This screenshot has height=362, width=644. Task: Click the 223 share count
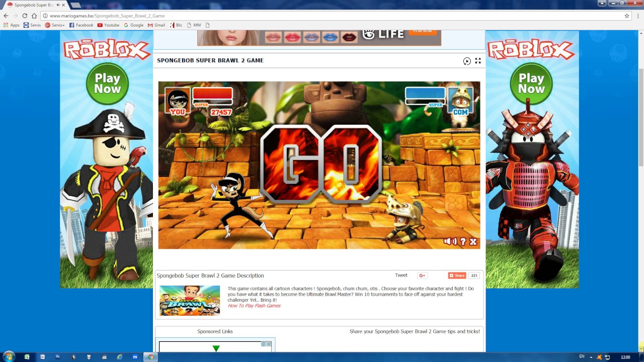pos(474,276)
